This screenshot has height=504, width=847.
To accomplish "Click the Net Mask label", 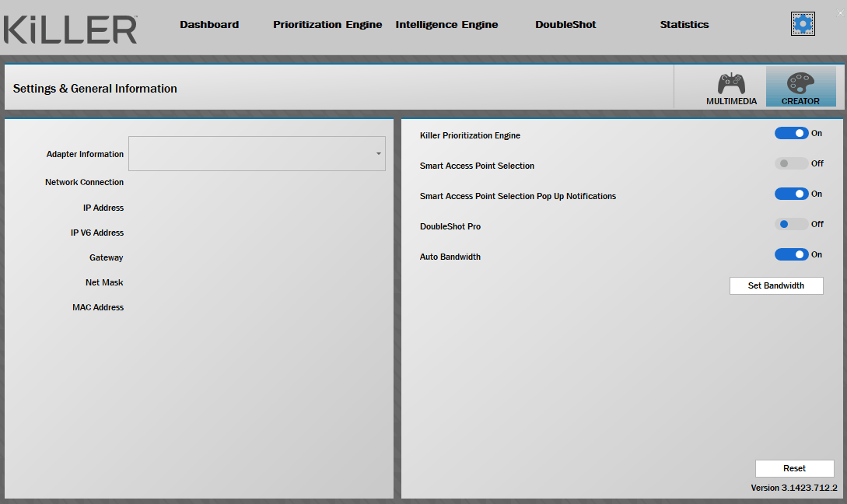I will point(104,282).
